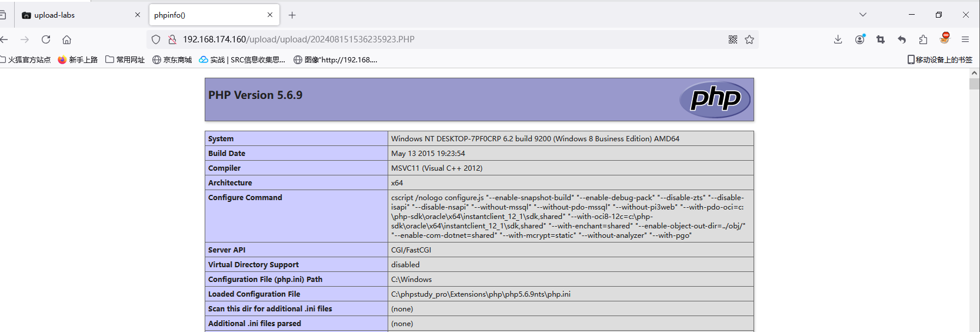Open the extensions puzzle icon
This screenshot has width=980, height=332.
coord(923,39)
